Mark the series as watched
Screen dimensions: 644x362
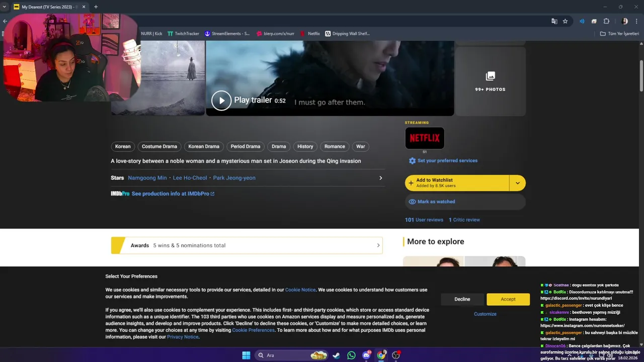pyautogui.click(x=465, y=202)
